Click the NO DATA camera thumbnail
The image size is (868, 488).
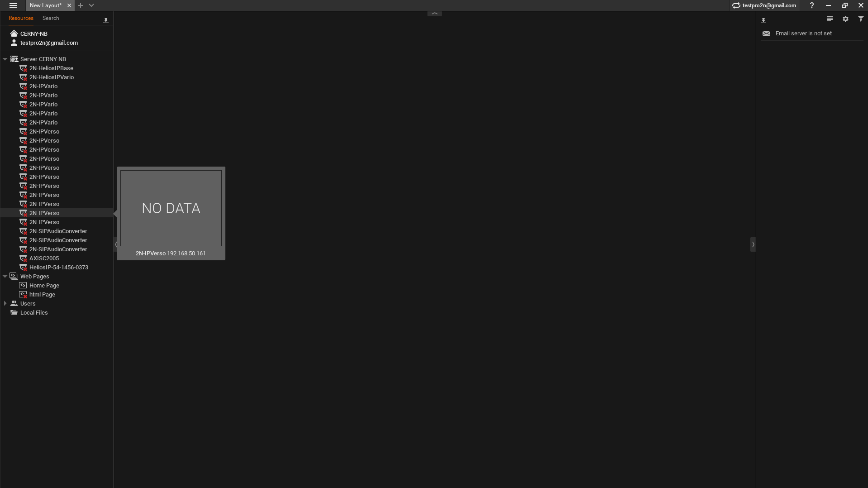(171, 208)
